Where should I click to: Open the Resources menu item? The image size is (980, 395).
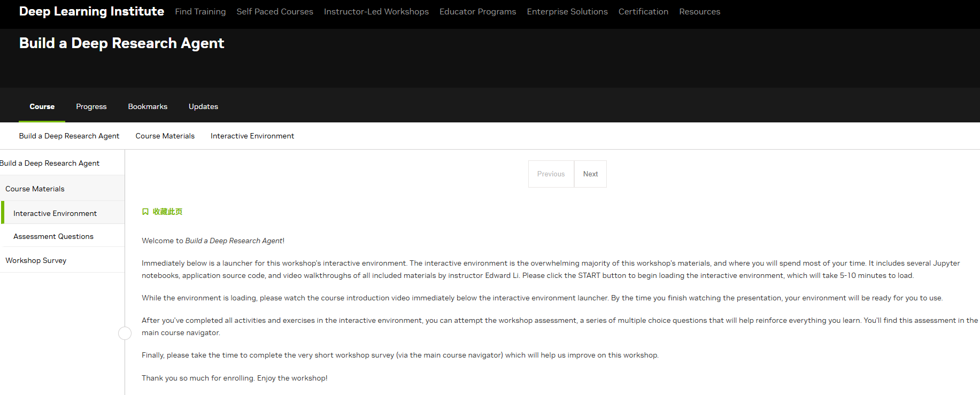(x=699, y=12)
